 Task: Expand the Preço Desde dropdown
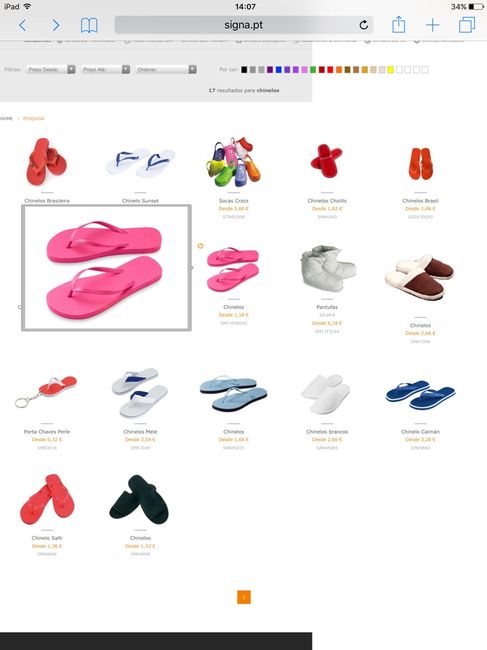click(x=51, y=69)
